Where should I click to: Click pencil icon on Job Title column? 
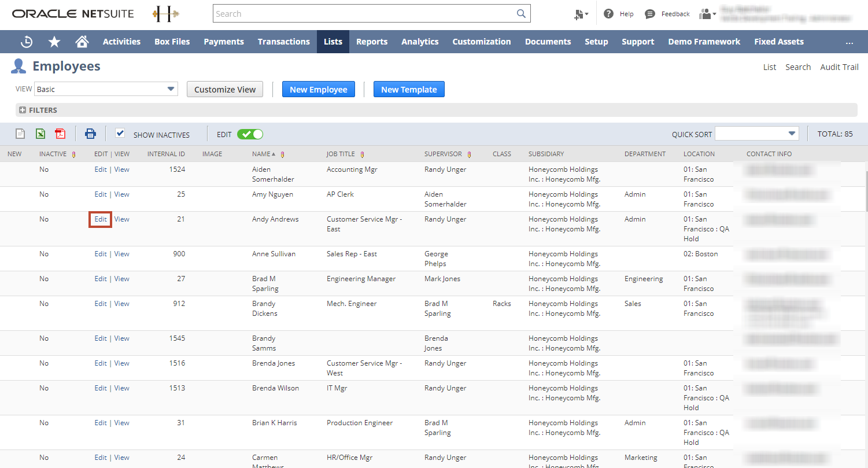tap(362, 154)
